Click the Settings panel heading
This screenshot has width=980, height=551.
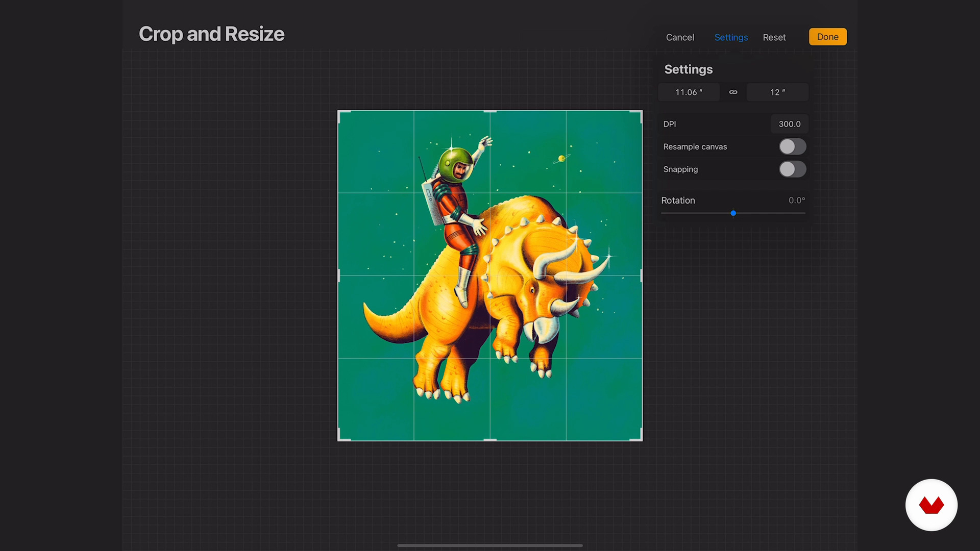688,69
